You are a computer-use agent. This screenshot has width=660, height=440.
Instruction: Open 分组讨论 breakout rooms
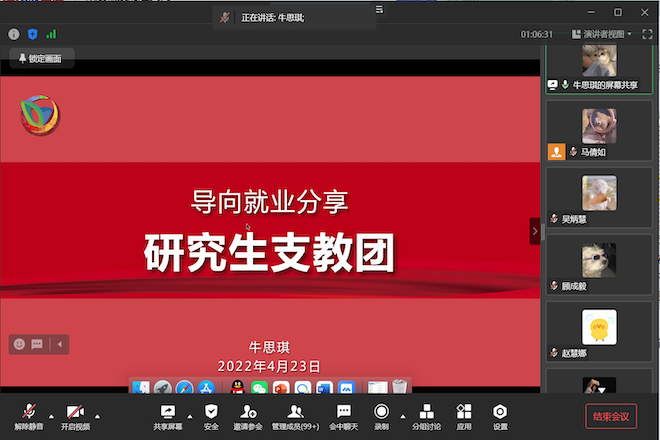click(x=426, y=412)
